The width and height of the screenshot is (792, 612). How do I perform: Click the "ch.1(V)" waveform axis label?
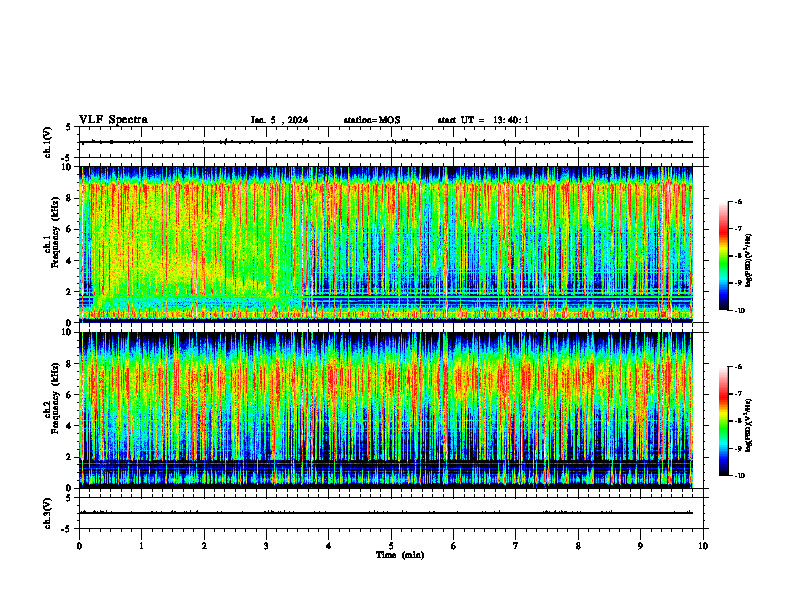(48, 142)
